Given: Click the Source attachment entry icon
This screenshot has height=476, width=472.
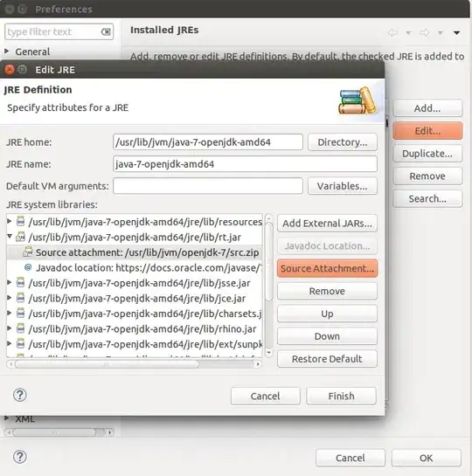Looking at the screenshot, I should tap(28, 252).
